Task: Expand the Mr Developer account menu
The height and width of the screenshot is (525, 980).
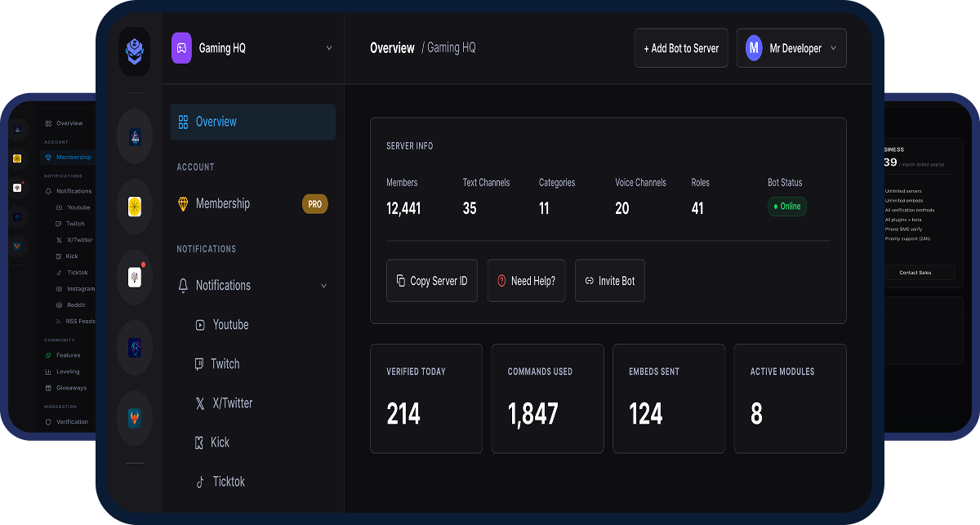Action: point(791,48)
